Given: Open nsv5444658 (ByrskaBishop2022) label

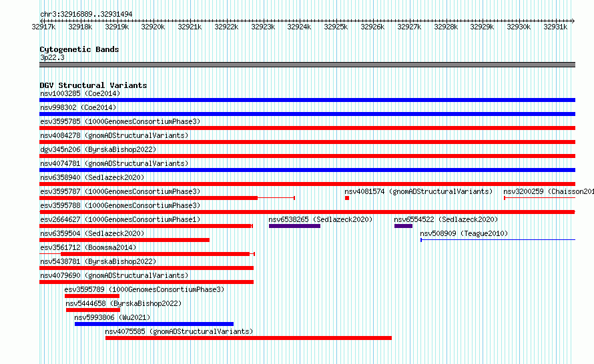Looking at the screenshot, I should [x=123, y=303].
